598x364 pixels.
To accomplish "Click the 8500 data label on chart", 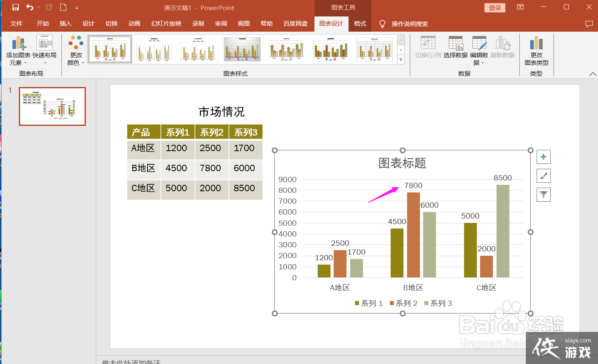I will (x=503, y=178).
